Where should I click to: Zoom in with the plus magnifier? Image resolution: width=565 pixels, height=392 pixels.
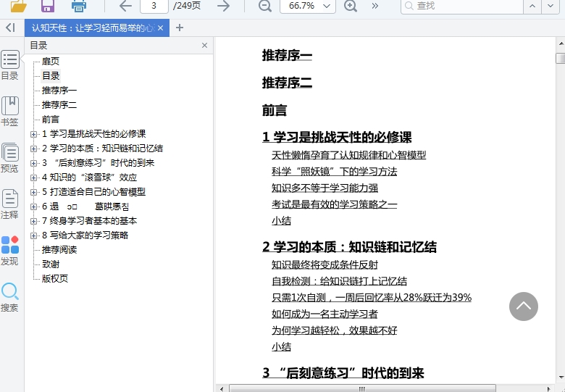coord(351,6)
